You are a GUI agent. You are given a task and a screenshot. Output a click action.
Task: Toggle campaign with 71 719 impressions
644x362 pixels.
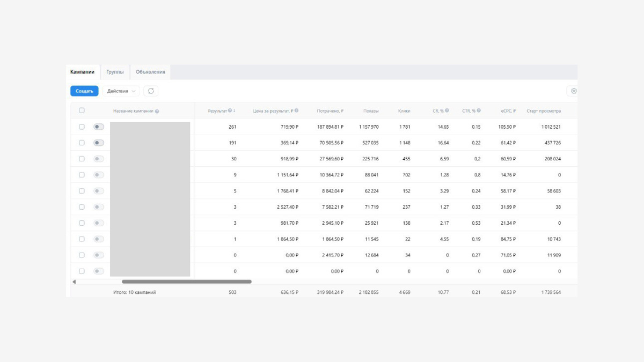click(99, 207)
